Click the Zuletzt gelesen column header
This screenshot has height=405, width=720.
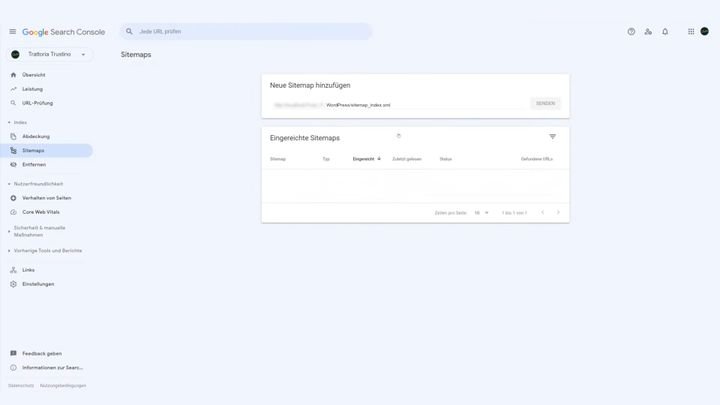click(407, 159)
